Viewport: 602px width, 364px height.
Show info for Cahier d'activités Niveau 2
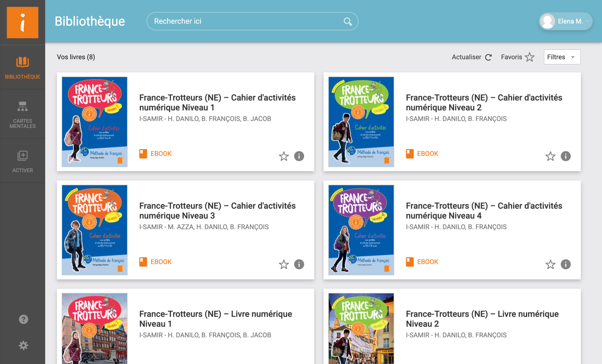566,156
